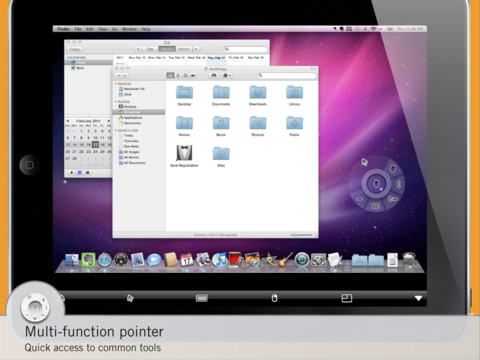Open the Music folder icon

(221, 126)
